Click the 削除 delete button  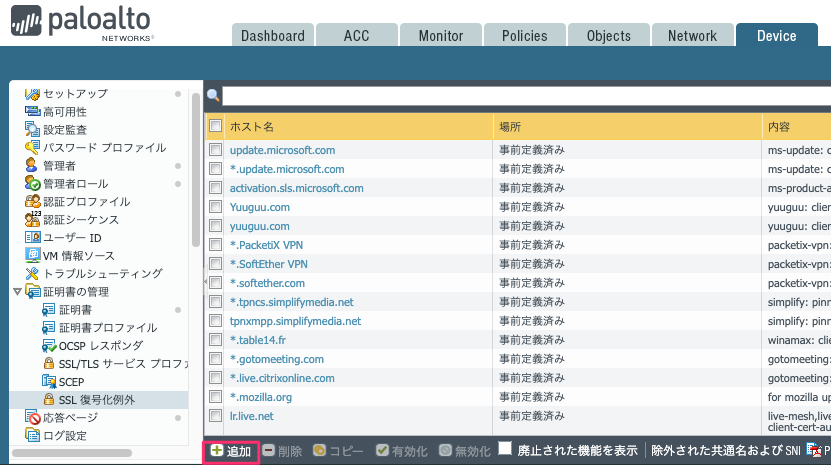[282, 451]
